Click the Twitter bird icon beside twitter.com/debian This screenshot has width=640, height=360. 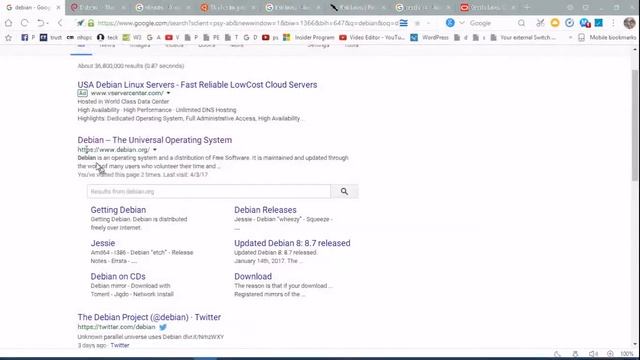[163, 327]
